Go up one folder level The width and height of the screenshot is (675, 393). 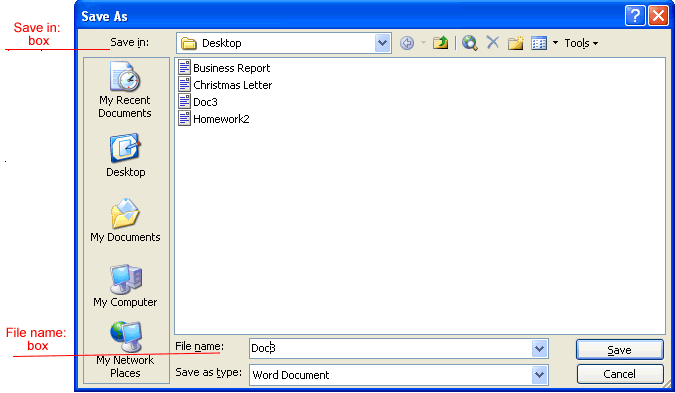point(440,43)
